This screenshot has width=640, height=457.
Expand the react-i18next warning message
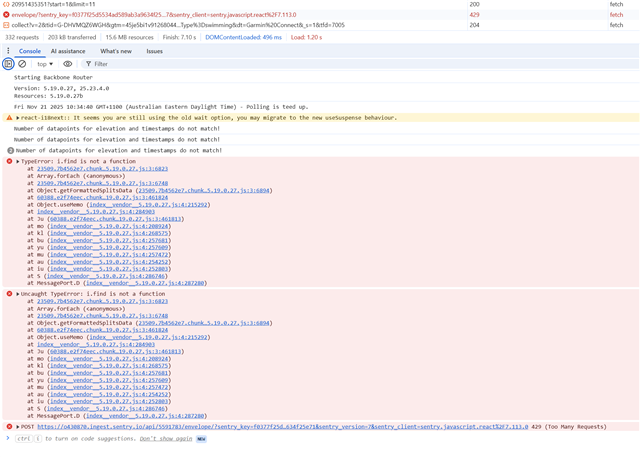pos(18,117)
